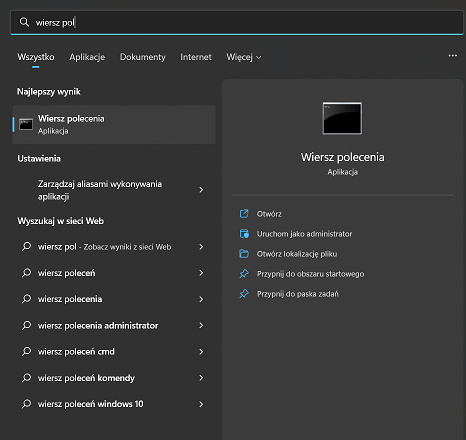This screenshot has height=440, width=466.
Task: Expand arrow next to wiersz polecenia administrator
Action: [x=201, y=325]
